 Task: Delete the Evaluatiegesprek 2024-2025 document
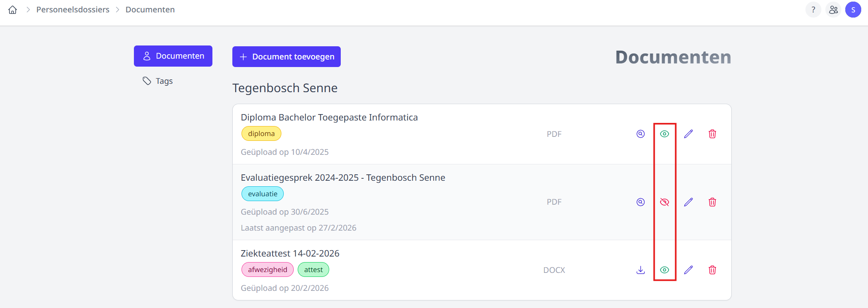712,202
